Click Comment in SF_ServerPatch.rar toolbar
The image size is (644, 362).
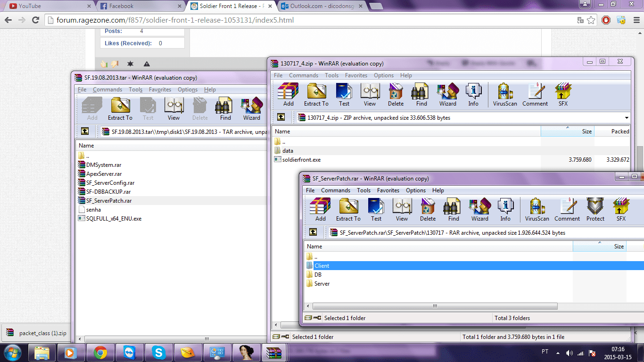pyautogui.click(x=567, y=210)
